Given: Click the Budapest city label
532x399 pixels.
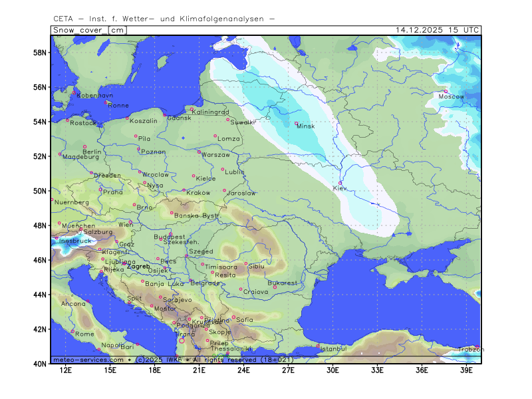Looking at the screenshot, I should point(169,237).
